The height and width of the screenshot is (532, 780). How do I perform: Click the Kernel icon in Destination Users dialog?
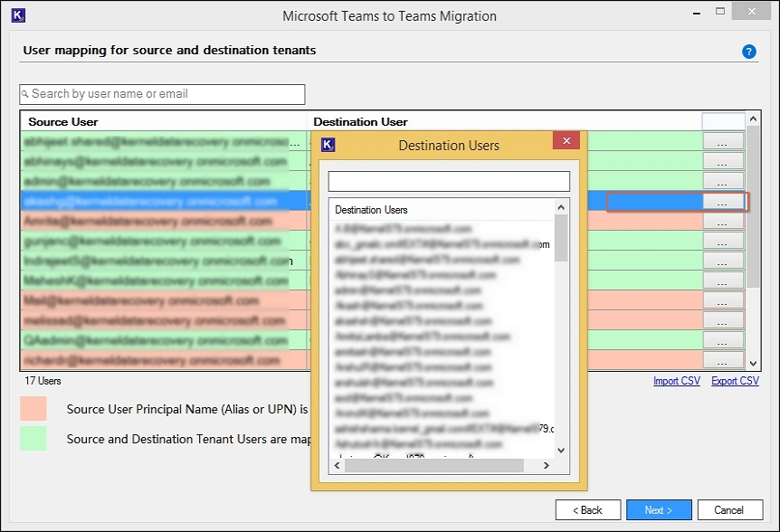click(328, 145)
